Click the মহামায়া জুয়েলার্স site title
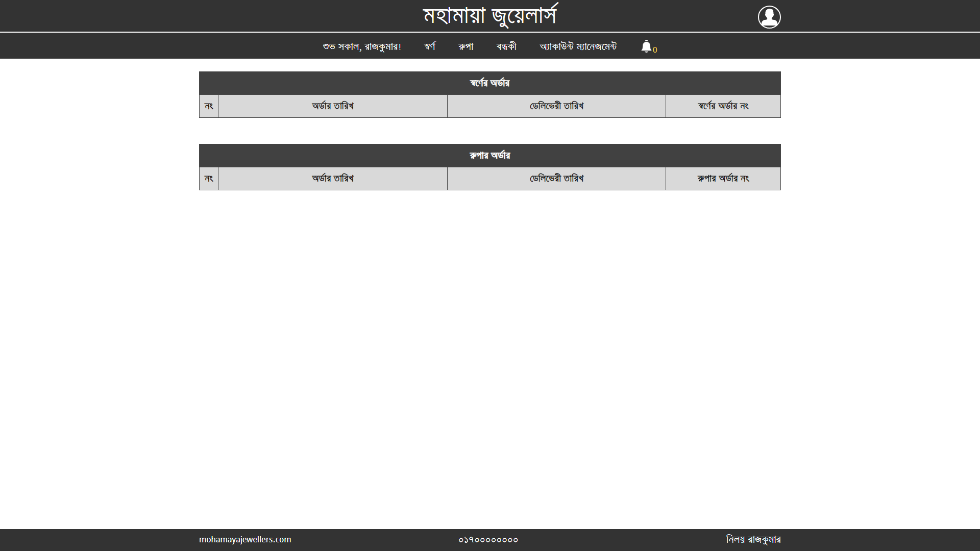 tap(490, 16)
